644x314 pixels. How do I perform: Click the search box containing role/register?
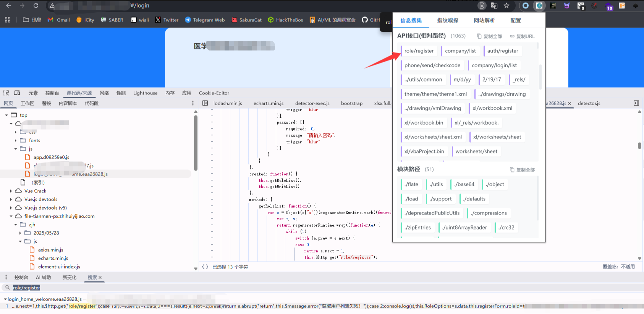tap(322, 288)
